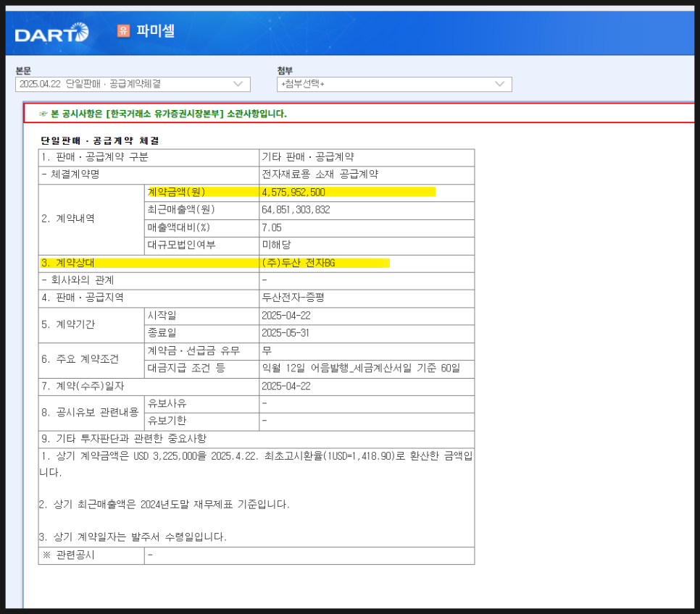Click recent sales value 64,851,303,832
This screenshot has height=614, width=700.
tap(296, 210)
